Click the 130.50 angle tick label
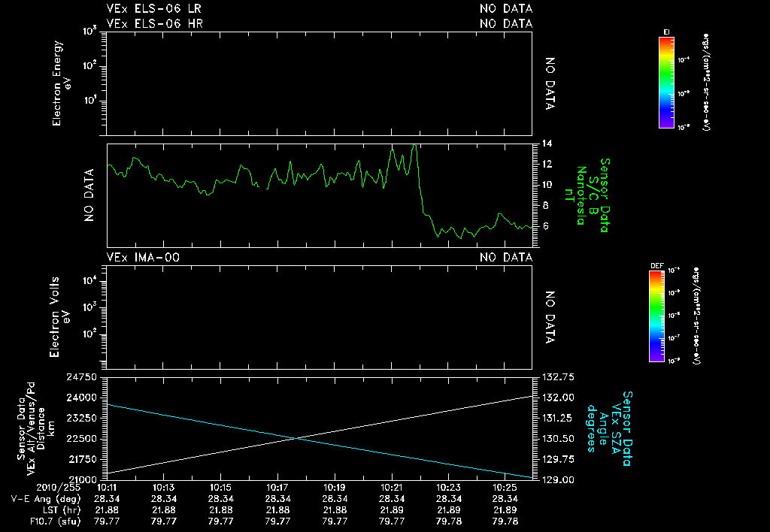Image resolution: width=770 pixels, height=532 pixels. coord(559,439)
